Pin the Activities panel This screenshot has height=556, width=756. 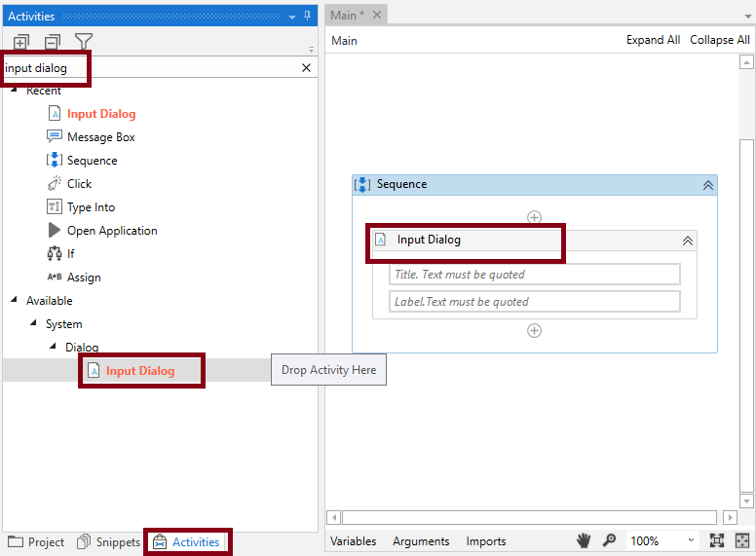pyautogui.click(x=307, y=16)
